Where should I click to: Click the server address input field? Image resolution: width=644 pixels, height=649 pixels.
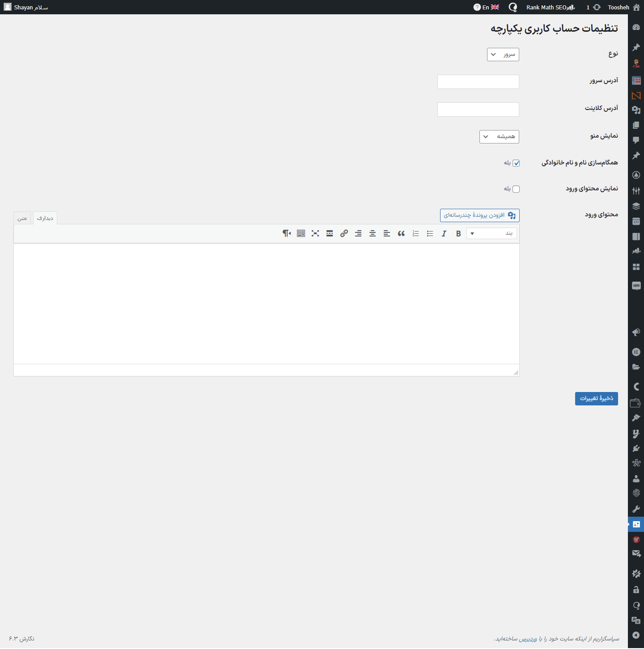pyautogui.click(x=478, y=82)
